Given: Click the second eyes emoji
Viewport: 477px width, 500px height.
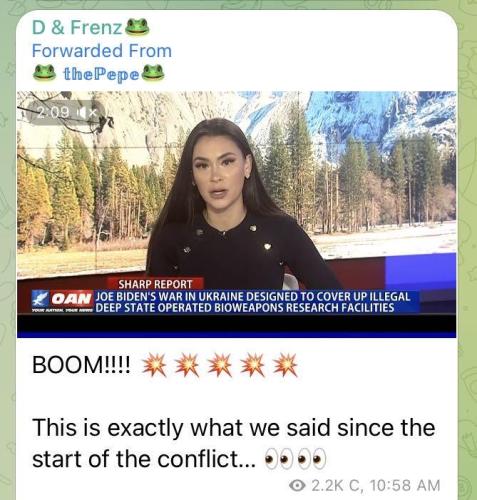Looking at the screenshot, I should (312, 459).
